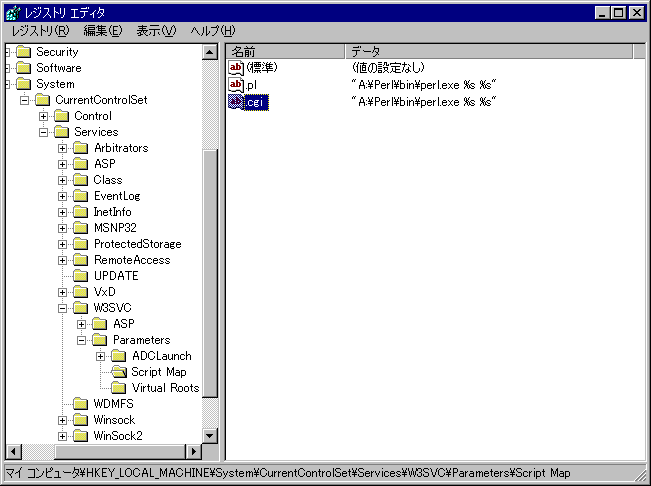The width and height of the screenshot is (651, 486).
Task: Open the 編集(E) menu
Action: click(103, 31)
